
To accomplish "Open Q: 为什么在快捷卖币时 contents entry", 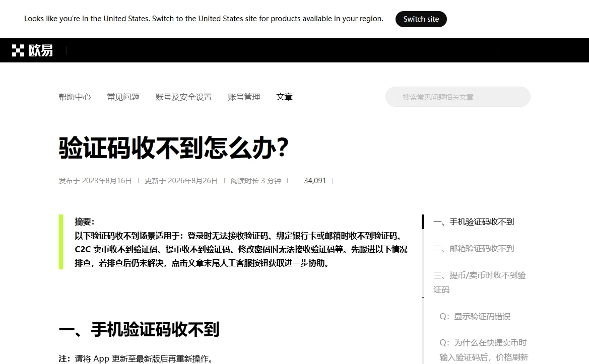I will coord(484,350).
